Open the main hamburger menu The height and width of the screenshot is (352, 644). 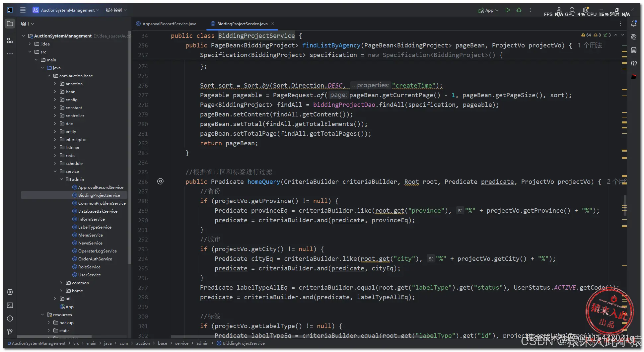[x=23, y=10]
